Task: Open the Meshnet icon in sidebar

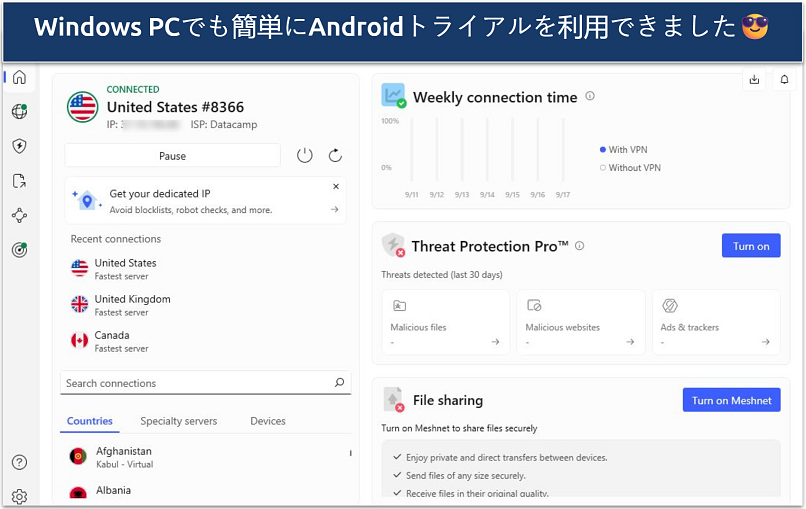Action: (x=19, y=215)
